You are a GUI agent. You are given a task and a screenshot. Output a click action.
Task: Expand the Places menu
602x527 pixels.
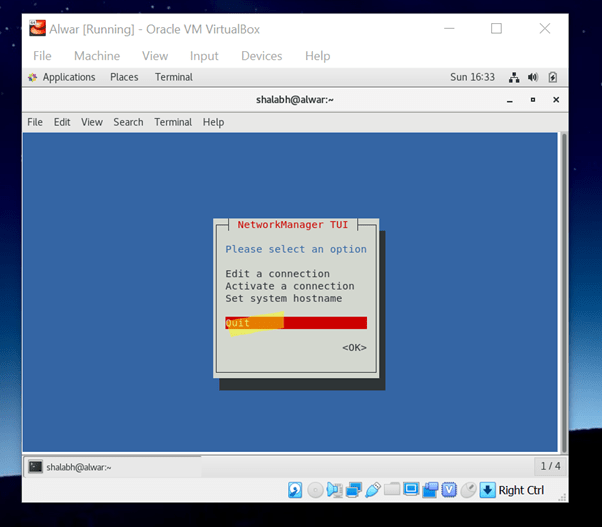[124, 77]
